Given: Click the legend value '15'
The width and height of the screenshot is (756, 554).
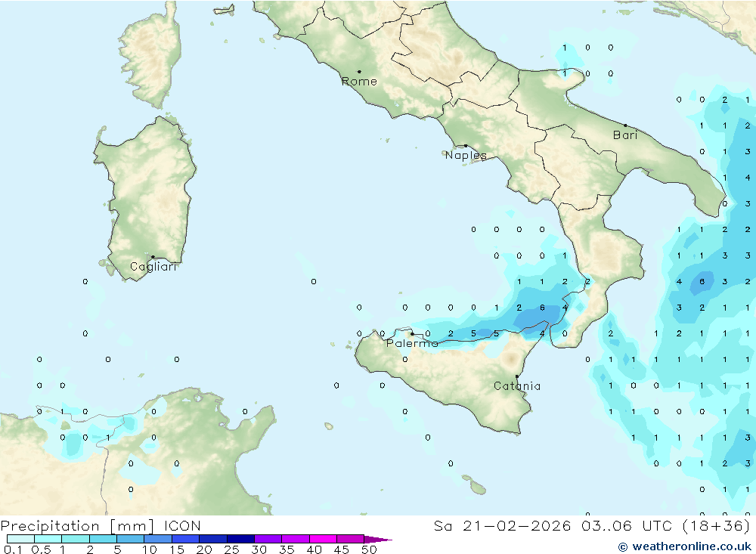Looking at the screenshot, I should pos(177,549).
